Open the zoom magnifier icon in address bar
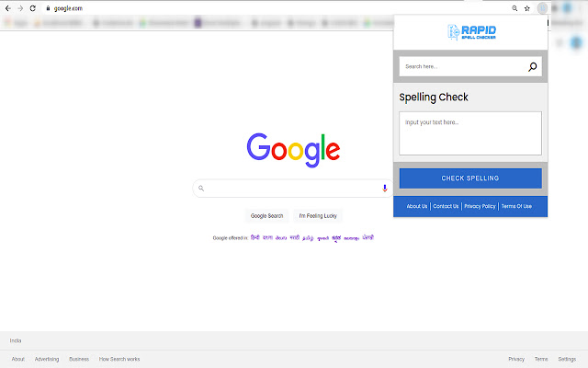The image size is (588, 368). click(x=514, y=8)
